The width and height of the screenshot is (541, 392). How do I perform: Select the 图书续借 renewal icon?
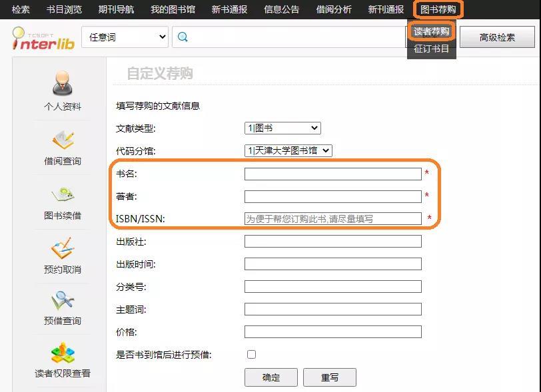[x=62, y=194]
